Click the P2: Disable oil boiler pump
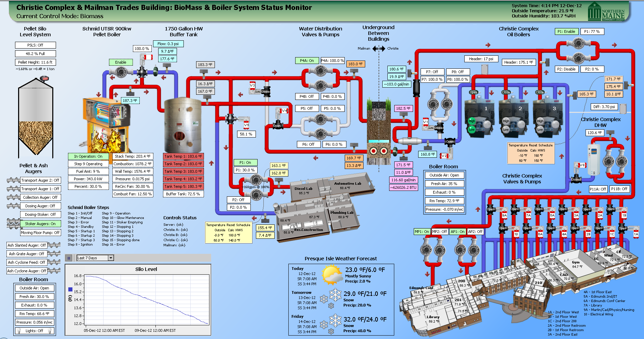The height and width of the screenshot is (339, 644). pos(566,69)
